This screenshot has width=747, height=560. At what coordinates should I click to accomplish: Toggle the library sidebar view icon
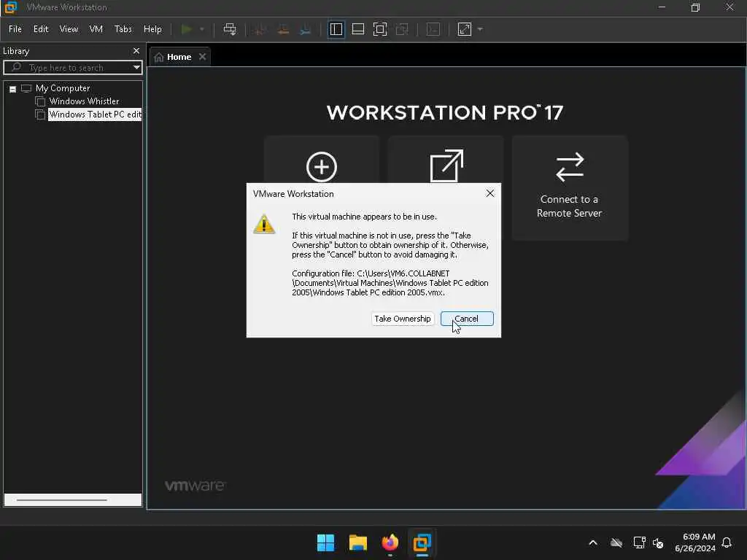click(336, 29)
